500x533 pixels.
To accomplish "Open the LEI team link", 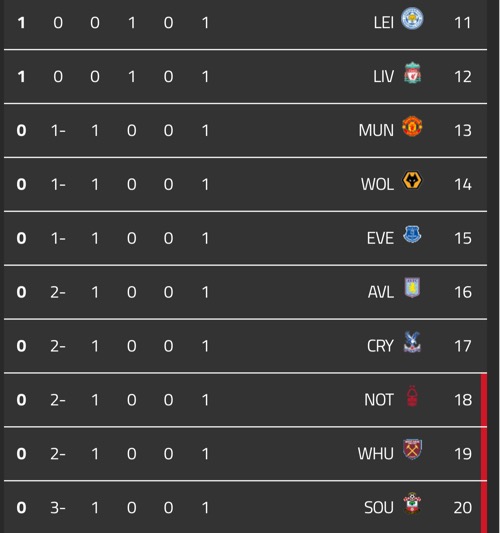I will [383, 23].
